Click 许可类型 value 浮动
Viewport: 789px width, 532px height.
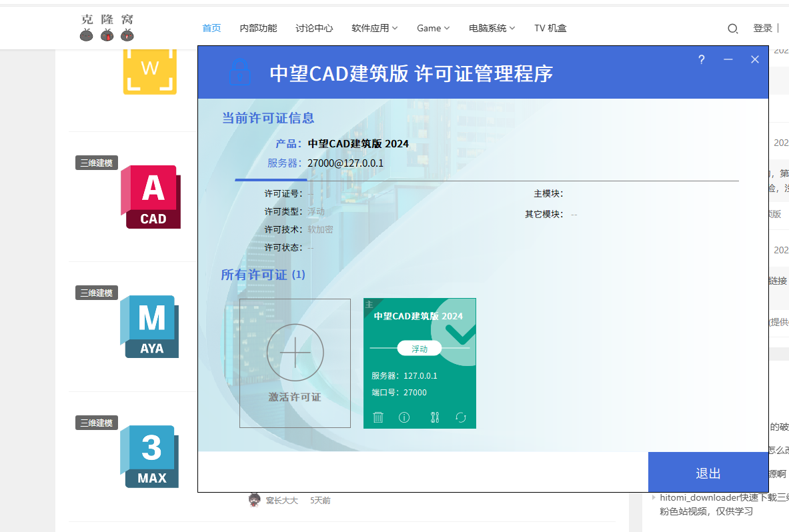pos(316,212)
